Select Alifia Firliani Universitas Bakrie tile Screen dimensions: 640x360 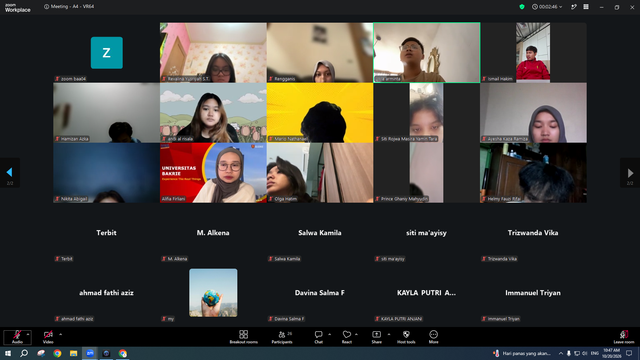[x=213, y=173]
